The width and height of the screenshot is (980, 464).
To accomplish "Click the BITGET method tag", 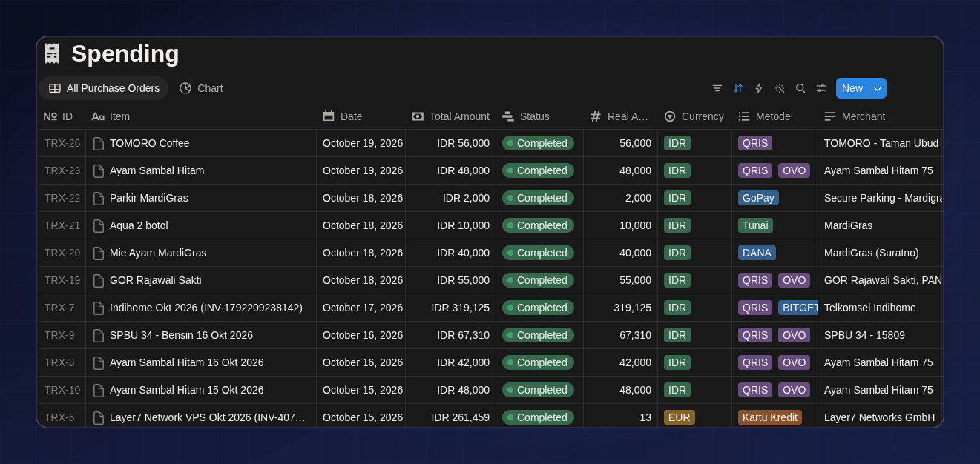I will pos(798,308).
